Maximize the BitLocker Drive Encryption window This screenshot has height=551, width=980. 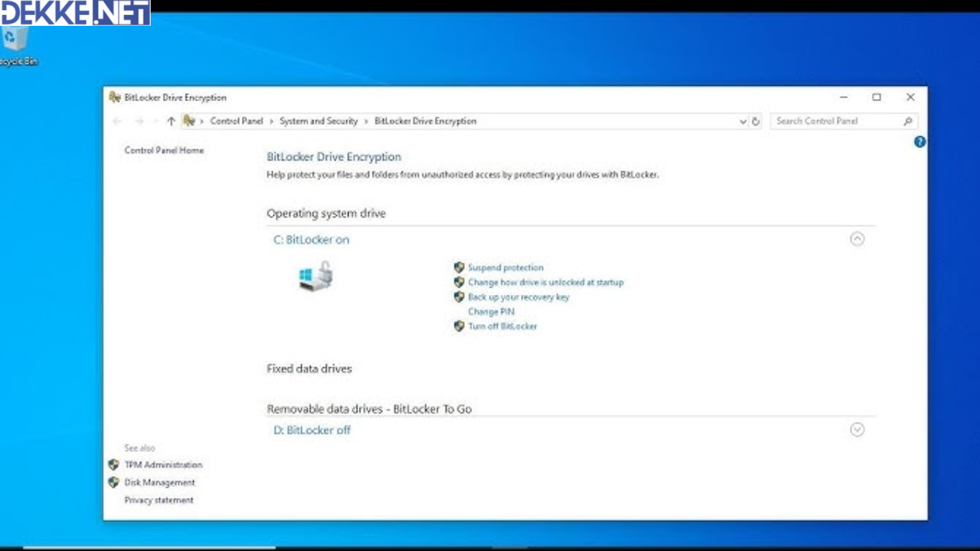click(877, 97)
